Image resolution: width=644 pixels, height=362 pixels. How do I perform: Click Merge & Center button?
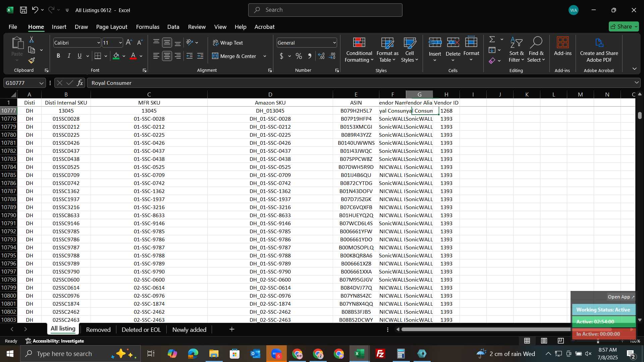[x=234, y=56]
